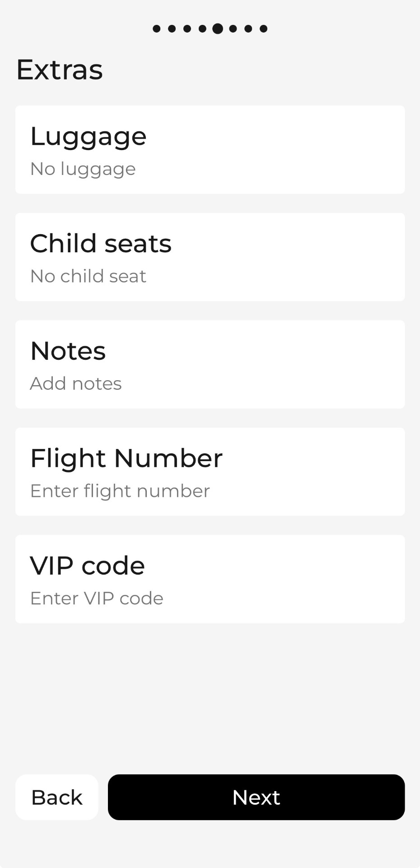Tap the third page indicator dot
This screenshot has width=420, height=868.
pos(187,29)
